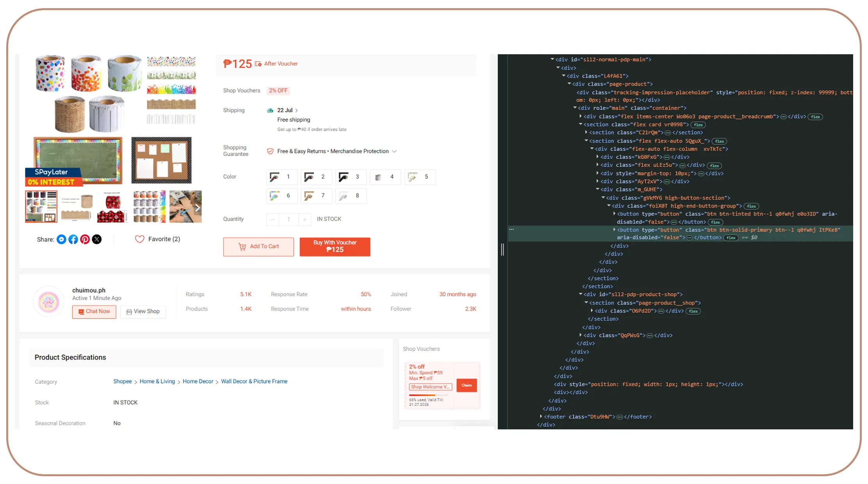
Task: Collapse the sll2-pdp-product-shop div node
Action: (581, 294)
